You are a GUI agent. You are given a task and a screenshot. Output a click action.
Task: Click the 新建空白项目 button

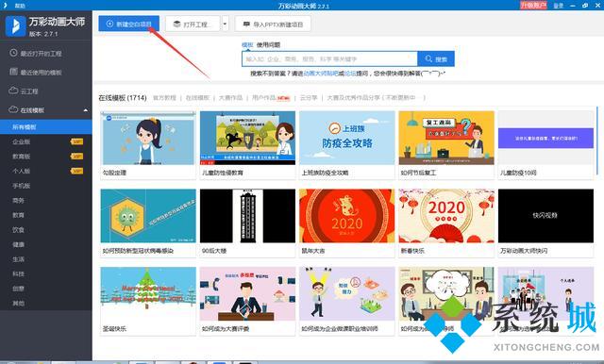pyautogui.click(x=128, y=24)
